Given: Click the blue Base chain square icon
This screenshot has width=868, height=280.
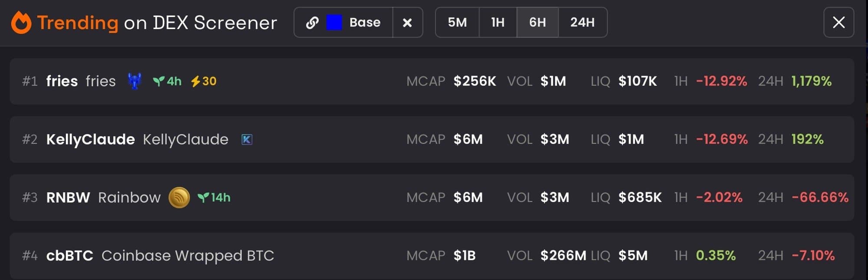Looking at the screenshot, I should (334, 23).
